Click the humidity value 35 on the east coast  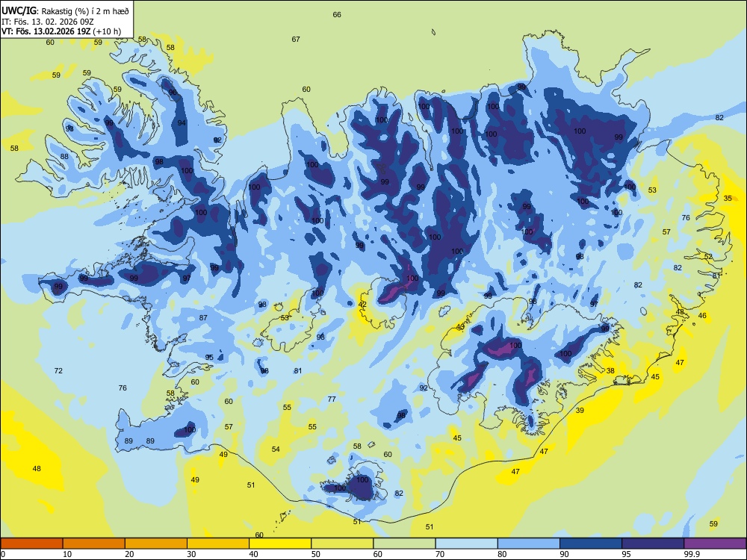point(728,198)
